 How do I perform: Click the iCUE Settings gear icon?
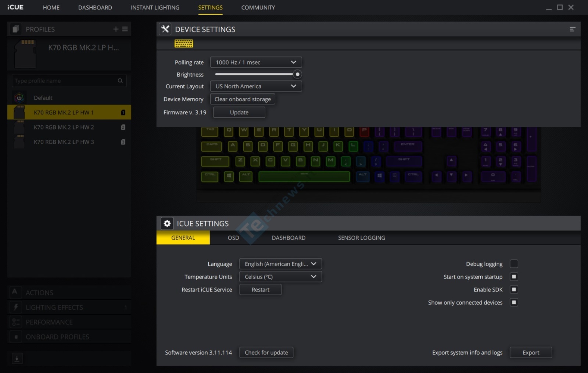(x=167, y=223)
